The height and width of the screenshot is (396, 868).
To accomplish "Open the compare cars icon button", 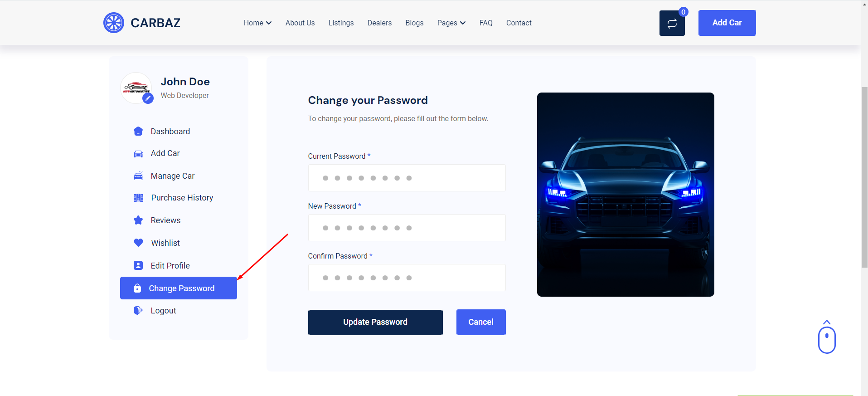I will click(x=672, y=23).
